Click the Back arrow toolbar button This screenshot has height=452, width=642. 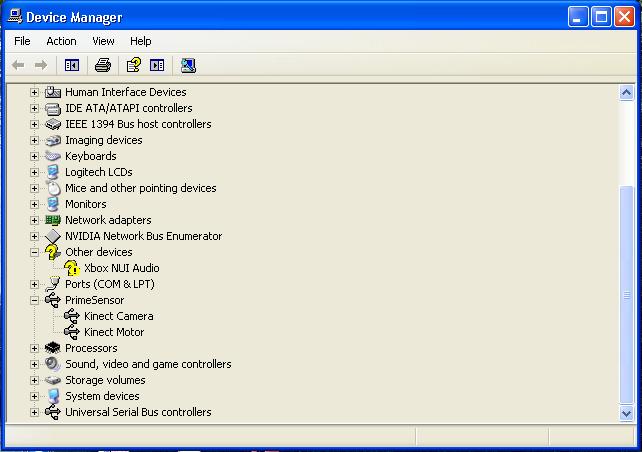18,65
